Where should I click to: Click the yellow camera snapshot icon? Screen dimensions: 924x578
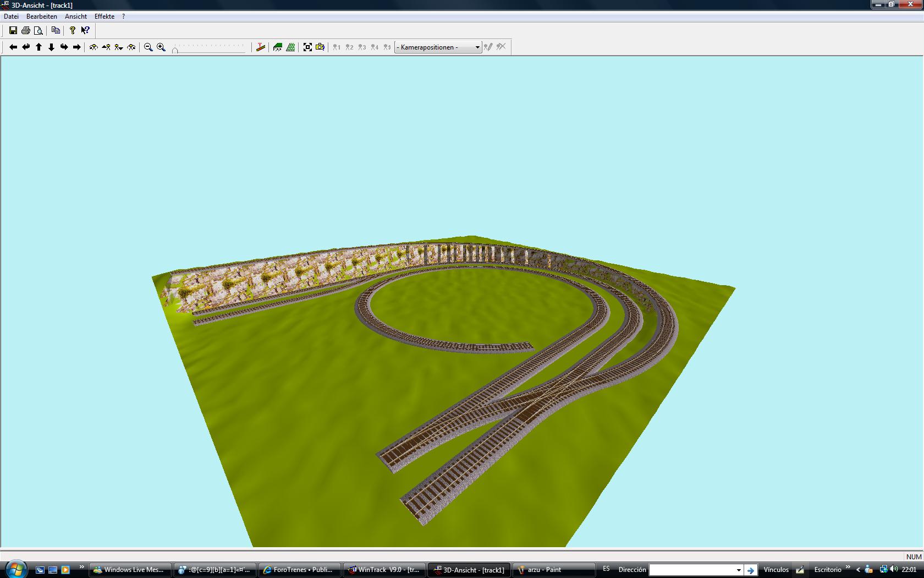point(320,47)
